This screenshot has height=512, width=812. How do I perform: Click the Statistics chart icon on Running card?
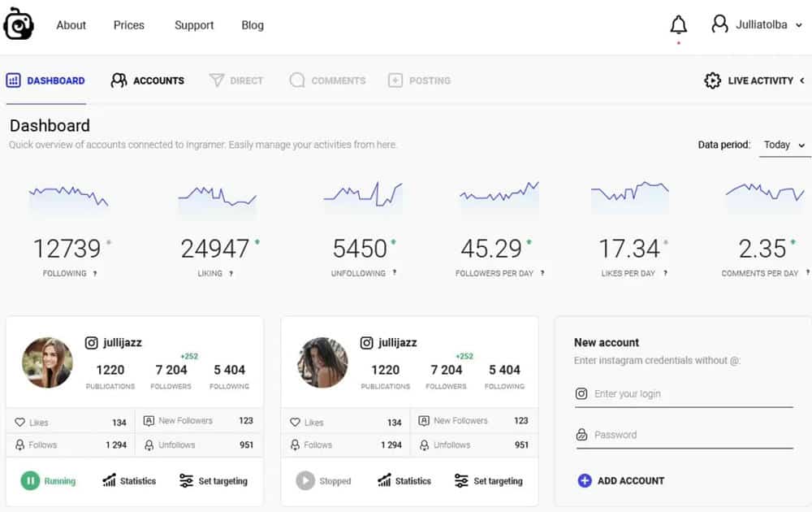(110, 480)
